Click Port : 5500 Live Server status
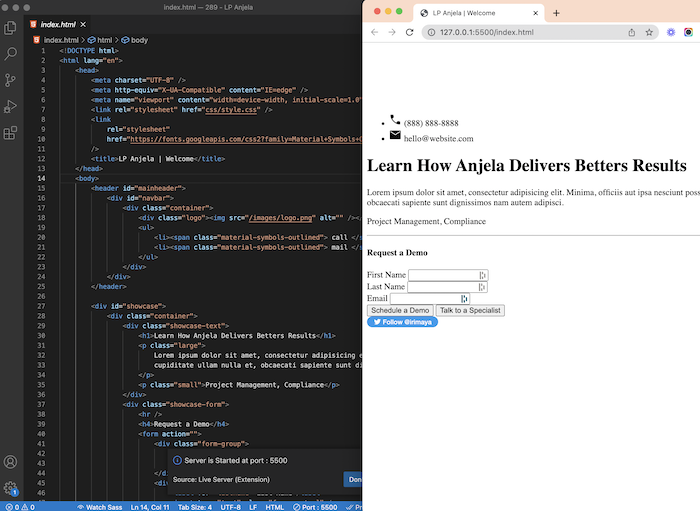Viewport: 700px width, 511px height. 315,507
